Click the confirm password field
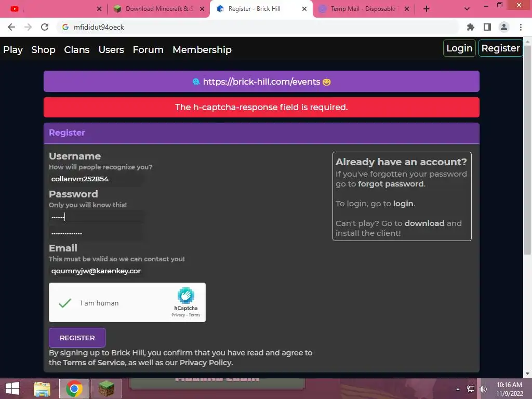 (x=96, y=233)
